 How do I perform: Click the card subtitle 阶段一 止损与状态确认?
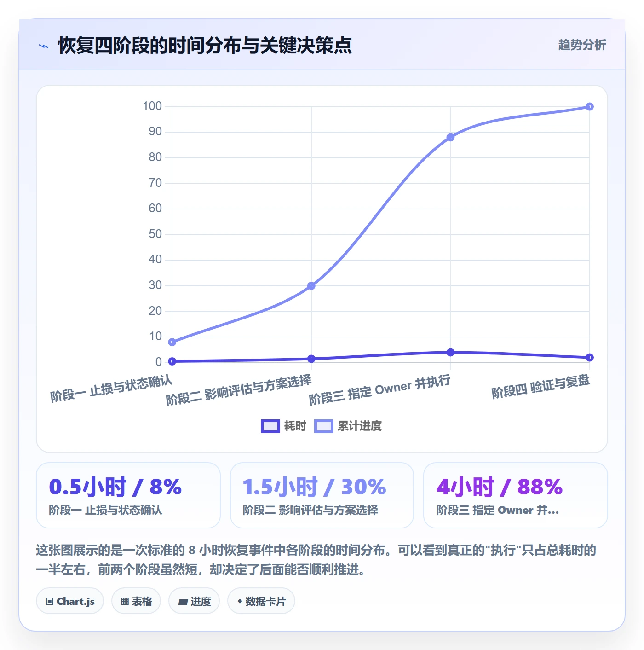coord(105,510)
